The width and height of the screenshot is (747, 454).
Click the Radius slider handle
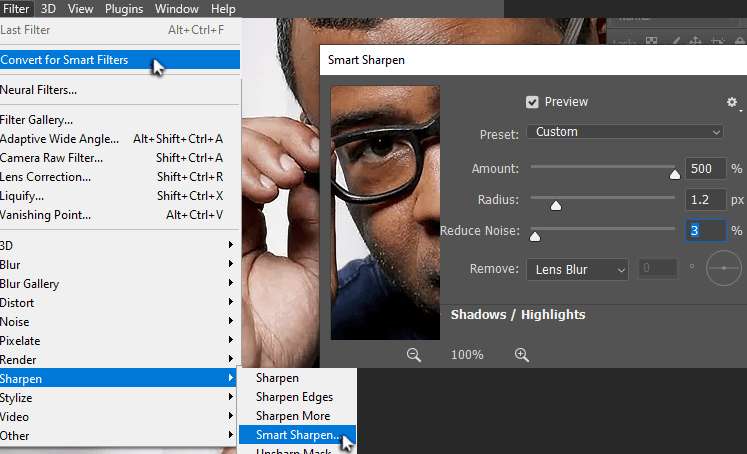pyautogui.click(x=556, y=205)
